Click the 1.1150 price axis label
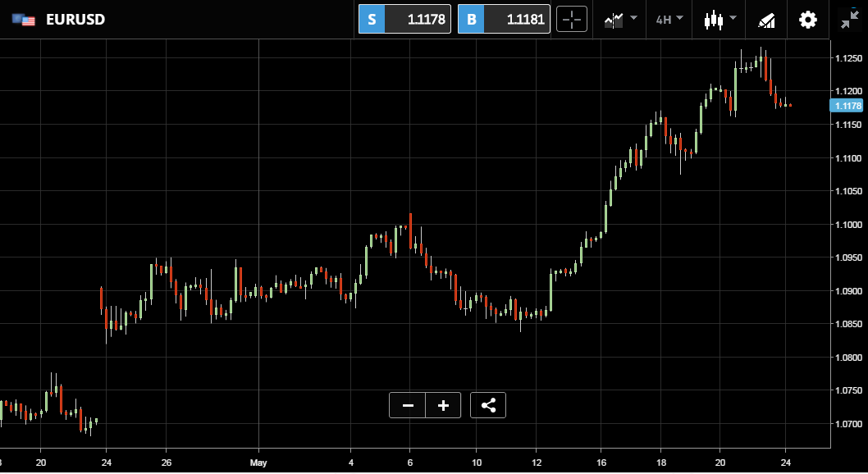868x474 pixels. [848, 125]
